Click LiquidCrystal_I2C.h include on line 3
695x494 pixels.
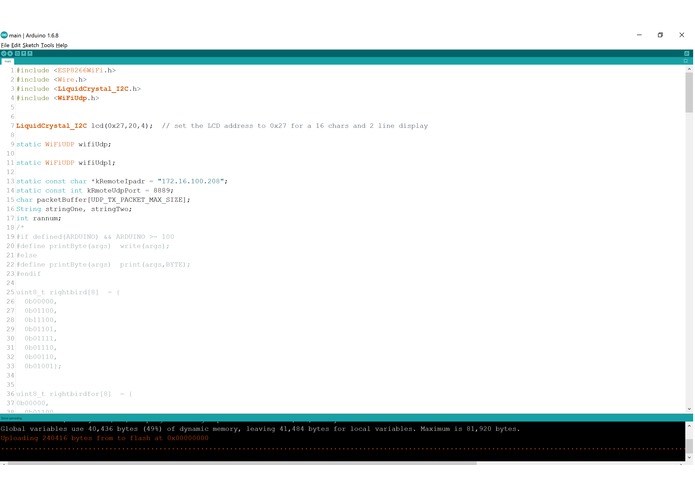(x=78, y=89)
